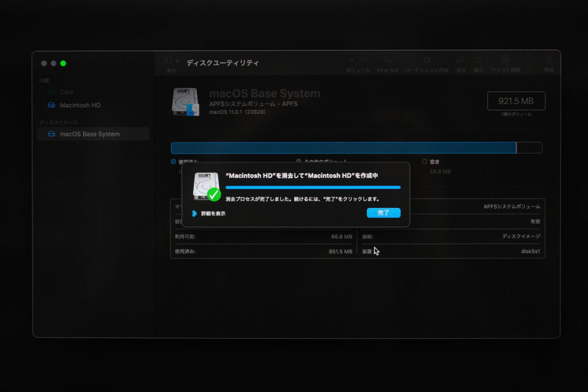This screenshot has width=588, height=392.
Task: Click the large macOS Base System heading
Action: [265, 94]
